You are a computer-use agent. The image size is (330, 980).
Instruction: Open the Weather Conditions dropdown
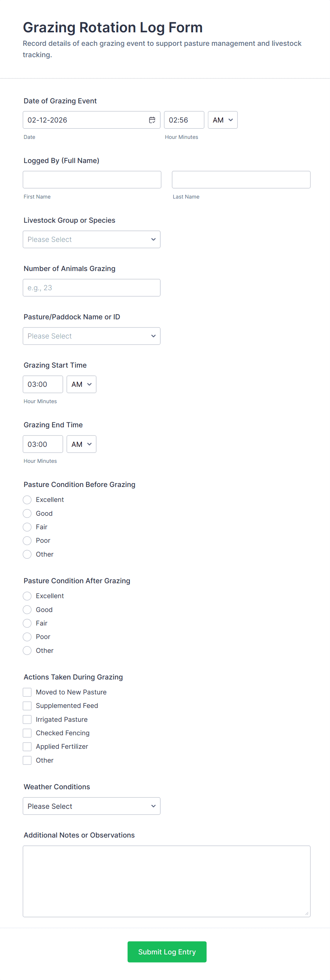pos(92,806)
